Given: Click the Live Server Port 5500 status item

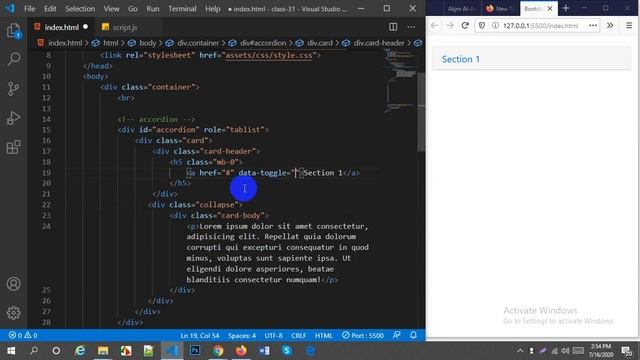Looking at the screenshot, I should pyautogui.click(x=363, y=336).
